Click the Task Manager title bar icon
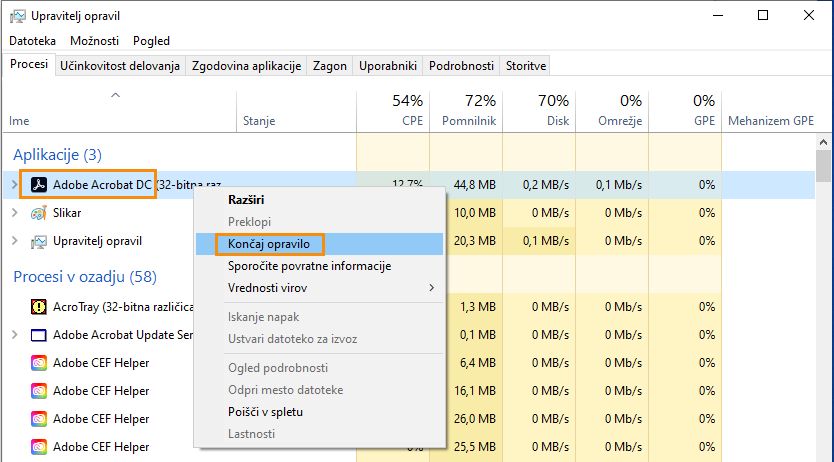This screenshot has height=462, width=834. click(18, 16)
